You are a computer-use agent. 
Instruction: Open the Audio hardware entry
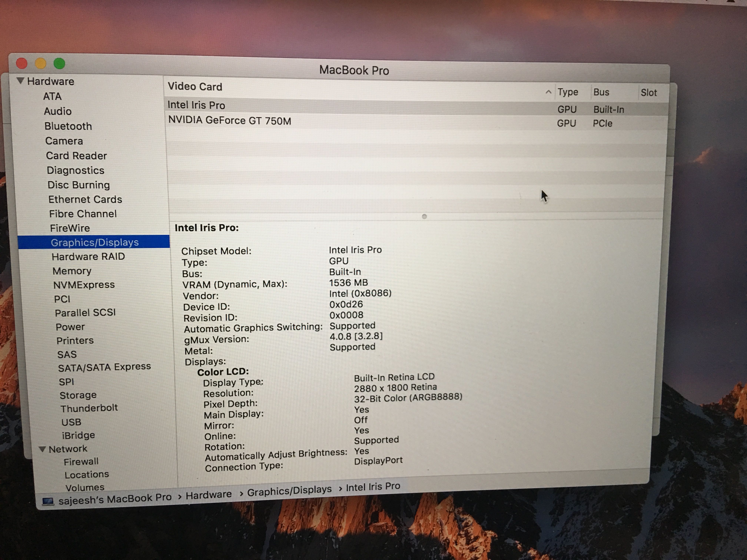click(x=58, y=111)
